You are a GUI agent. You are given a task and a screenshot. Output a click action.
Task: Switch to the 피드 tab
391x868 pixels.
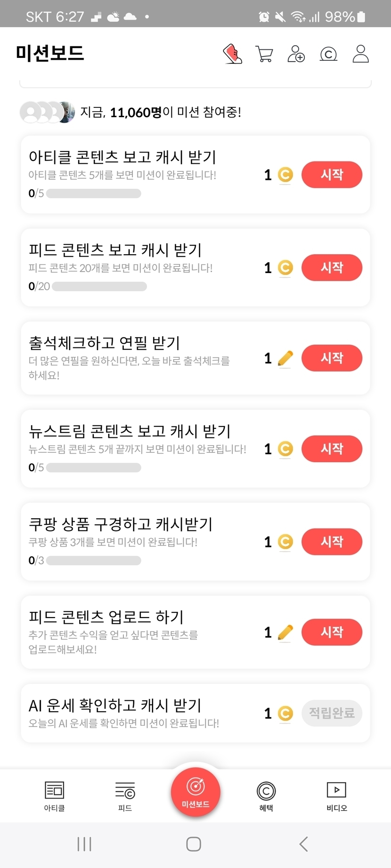tap(125, 796)
